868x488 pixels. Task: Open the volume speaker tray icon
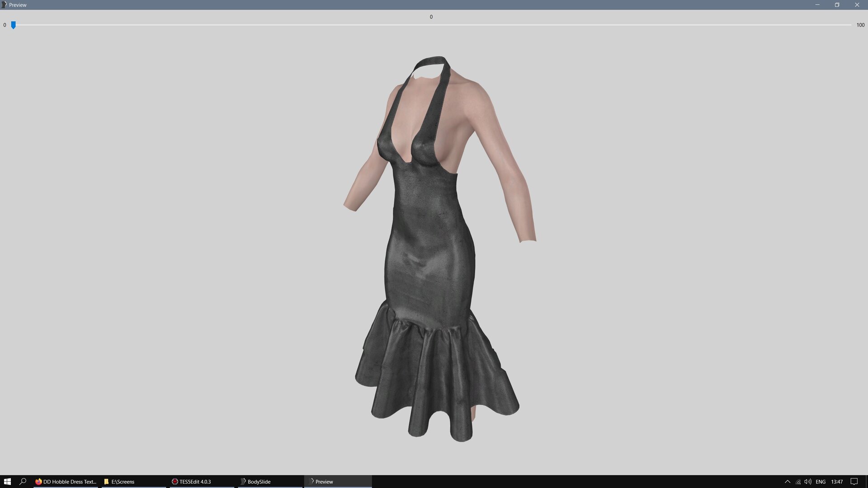coord(808,482)
